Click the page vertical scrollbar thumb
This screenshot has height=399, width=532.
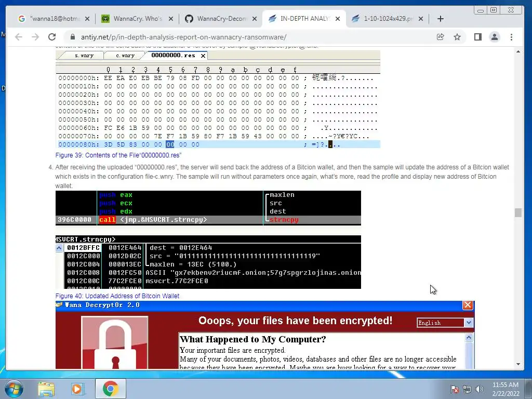518,212
